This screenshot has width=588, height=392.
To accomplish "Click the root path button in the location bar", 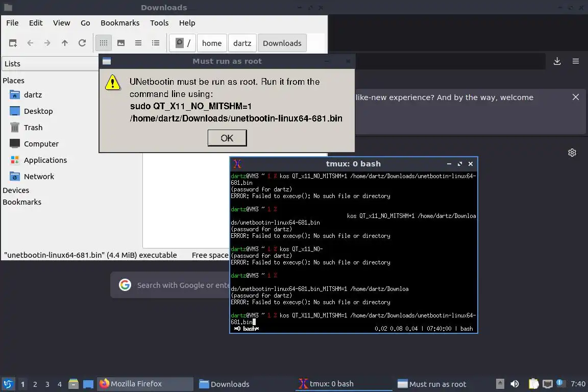I will coord(183,43).
